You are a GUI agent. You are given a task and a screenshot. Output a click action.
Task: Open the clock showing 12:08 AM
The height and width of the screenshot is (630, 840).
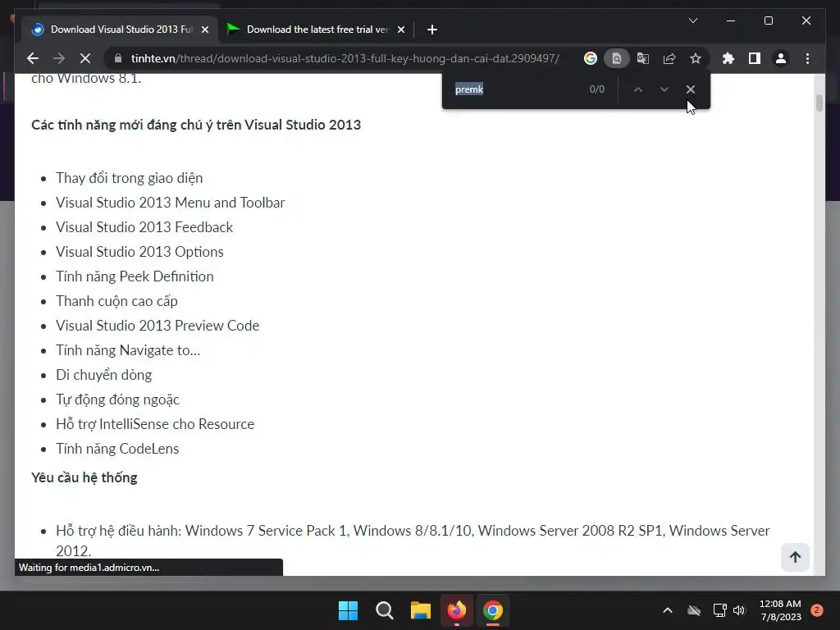[x=780, y=610]
